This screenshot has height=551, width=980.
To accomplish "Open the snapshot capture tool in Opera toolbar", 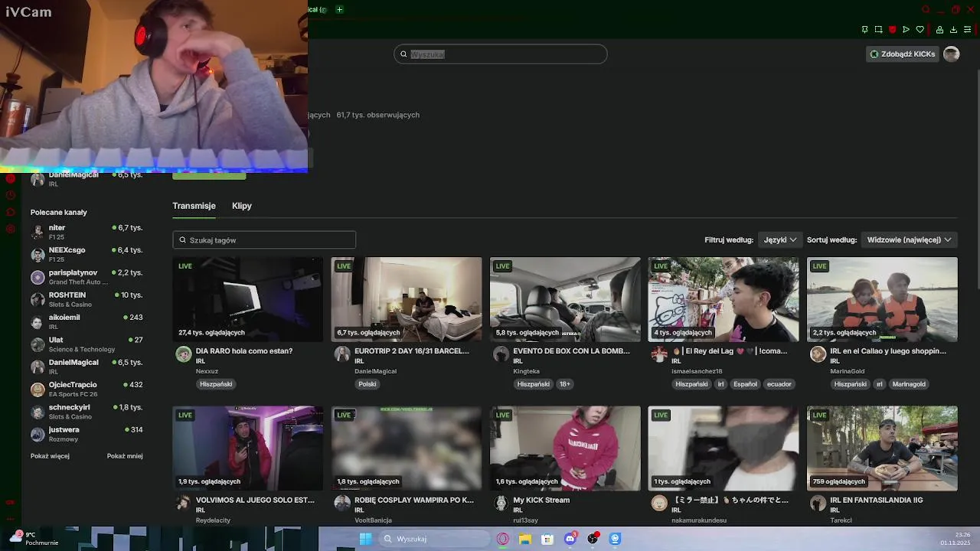I will click(x=878, y=30).
